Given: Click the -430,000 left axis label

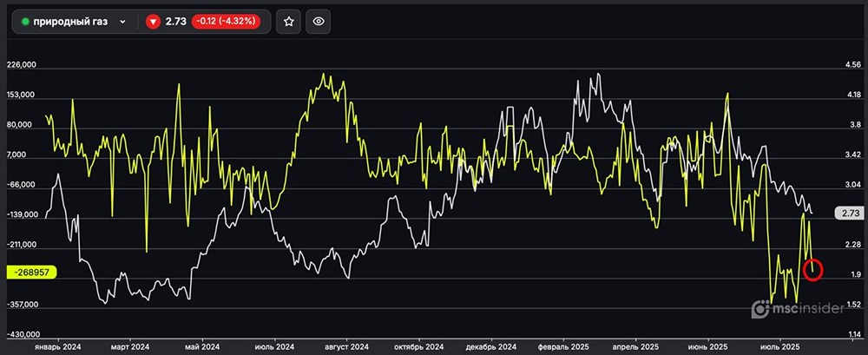Looking at the screenshot, I should coord(21,334).
